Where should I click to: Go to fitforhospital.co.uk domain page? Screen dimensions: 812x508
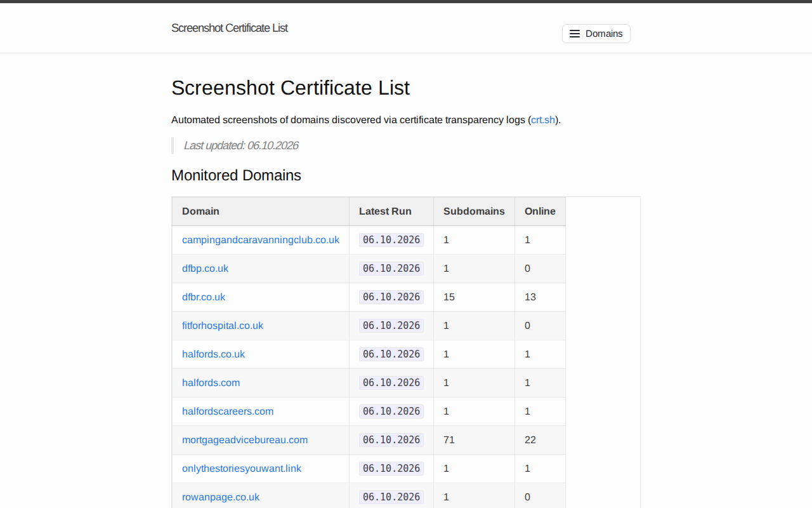[x=223, y=326]
